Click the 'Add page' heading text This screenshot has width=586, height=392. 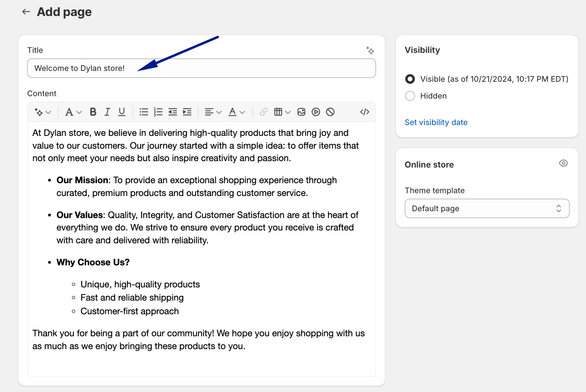64,12
